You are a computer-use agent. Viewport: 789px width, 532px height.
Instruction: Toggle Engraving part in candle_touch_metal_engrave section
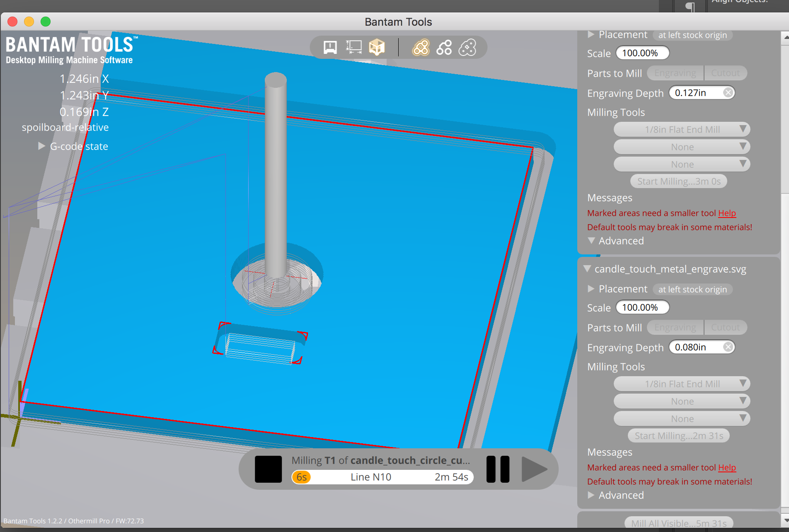[675, 327]
